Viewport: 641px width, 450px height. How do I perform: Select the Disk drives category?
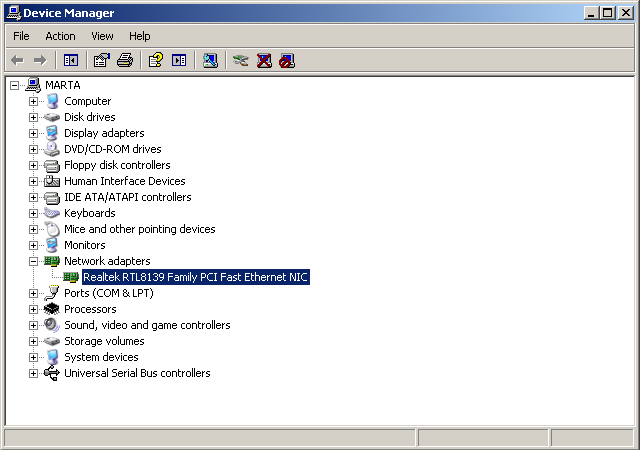[x=89, y=117]
